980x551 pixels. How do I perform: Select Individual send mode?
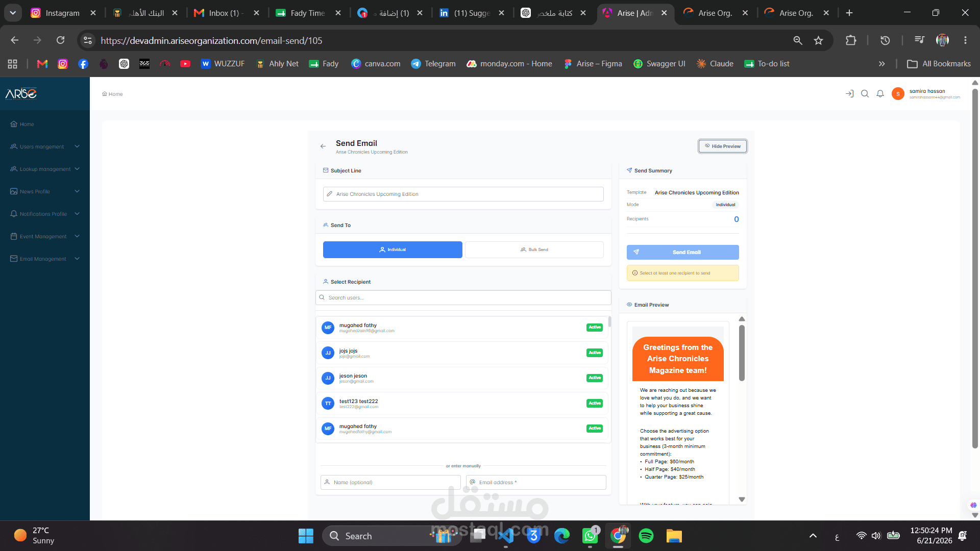[x=393, y=249]
